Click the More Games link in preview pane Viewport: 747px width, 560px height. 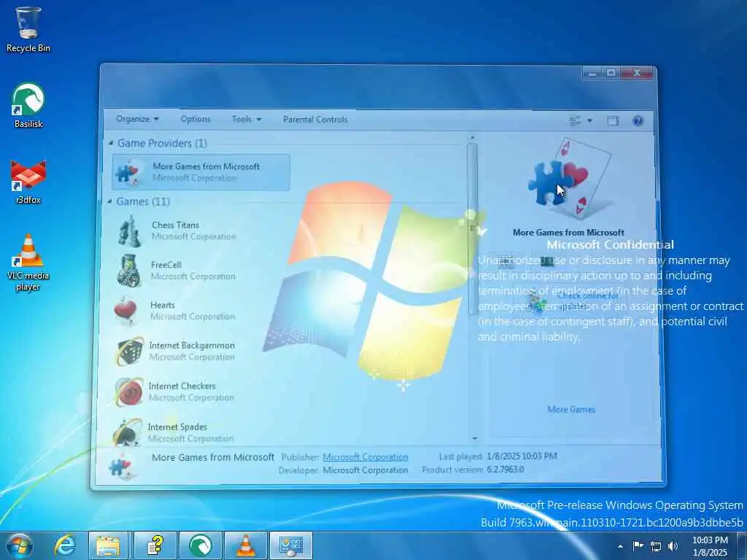(571, 409)
